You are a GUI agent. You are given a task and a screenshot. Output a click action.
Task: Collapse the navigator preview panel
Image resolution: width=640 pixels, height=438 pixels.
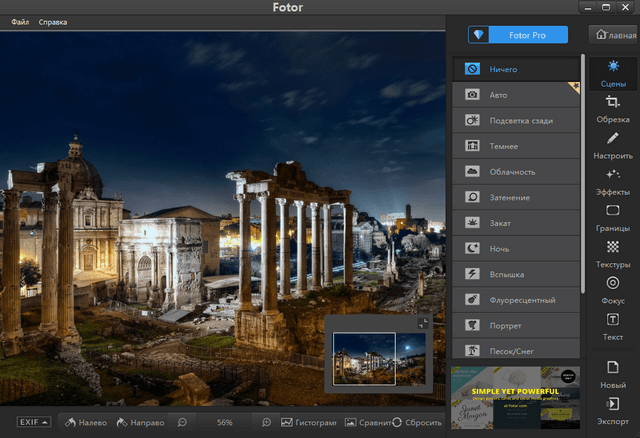click(423, 324)
